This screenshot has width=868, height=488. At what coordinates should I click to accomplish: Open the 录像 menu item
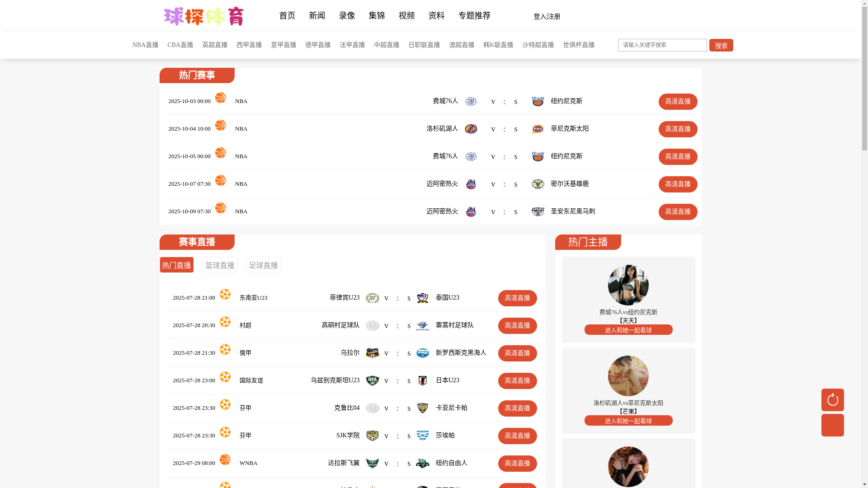point(347,16)
